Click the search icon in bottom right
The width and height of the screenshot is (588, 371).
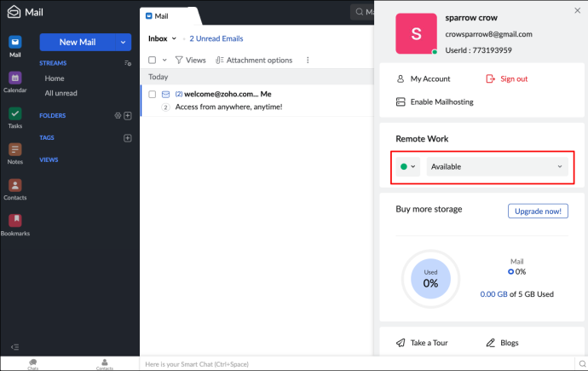point(582,363)
